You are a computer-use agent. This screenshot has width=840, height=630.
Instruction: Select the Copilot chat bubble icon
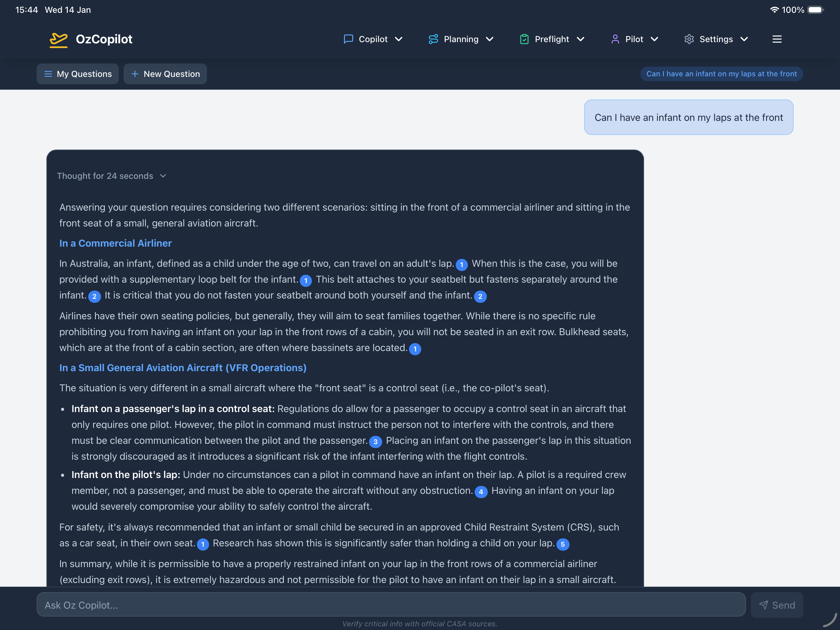[x=348, y=39]
